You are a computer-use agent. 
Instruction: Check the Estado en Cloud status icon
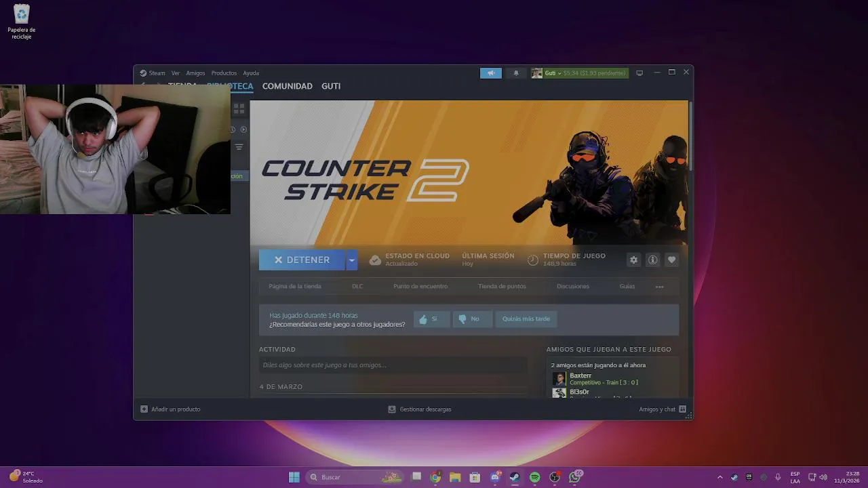375,260
